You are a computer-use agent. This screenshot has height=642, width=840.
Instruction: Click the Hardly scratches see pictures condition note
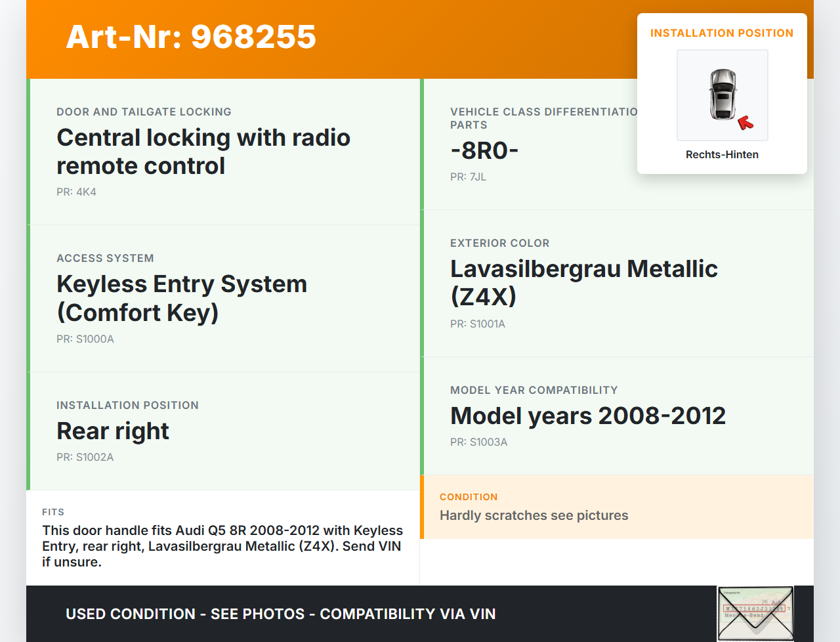click(x=534, y=516)
